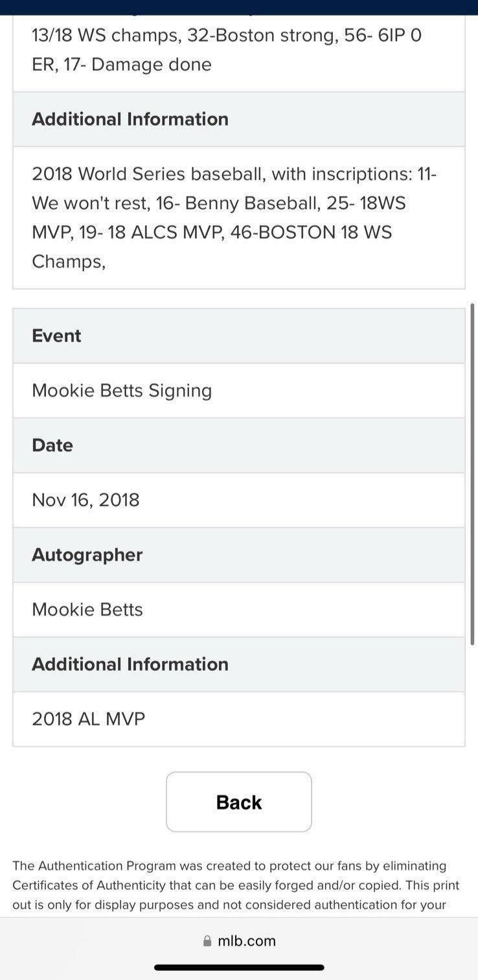This screenshot has width=478, height=980.
Task: Select the Additional Information header above 2018 AL MVP
Action: click(x=238, y=664)
